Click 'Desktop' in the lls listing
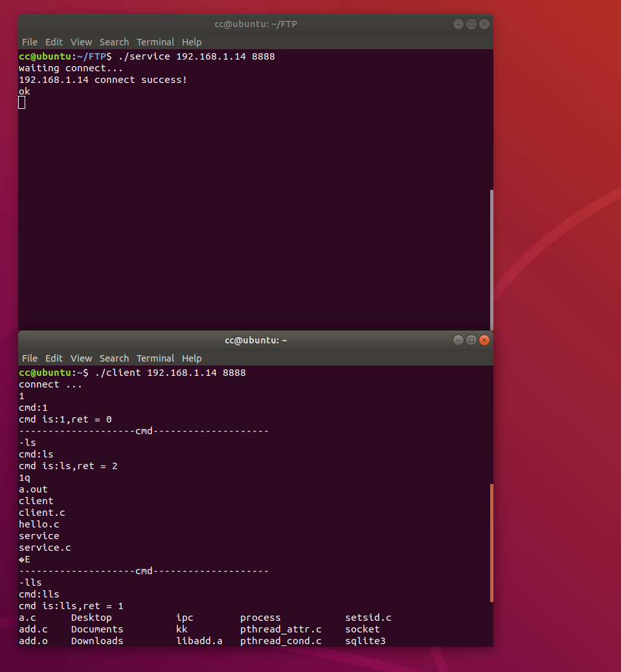The image size is (621, 672). click(x=91, y=618)
